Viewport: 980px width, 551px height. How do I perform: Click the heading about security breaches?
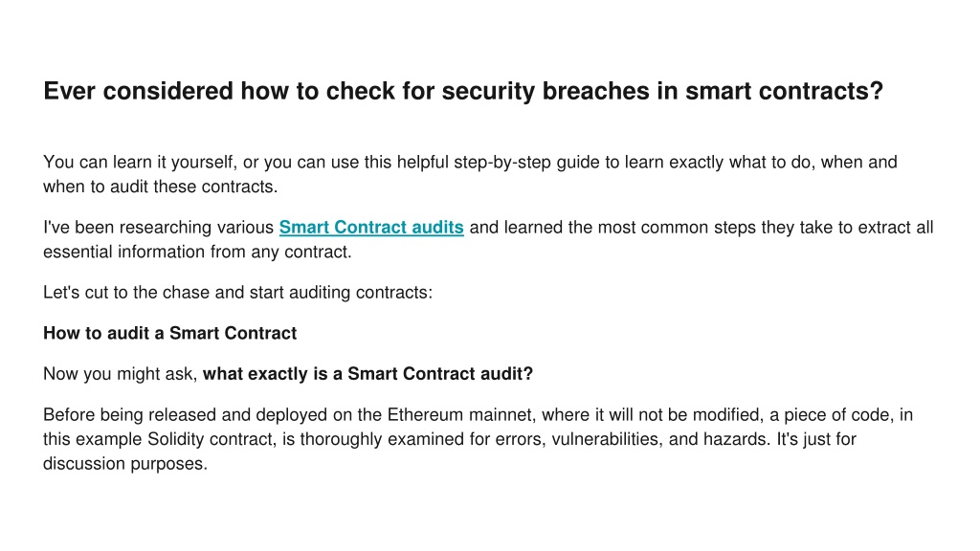[x=463, y=91]
